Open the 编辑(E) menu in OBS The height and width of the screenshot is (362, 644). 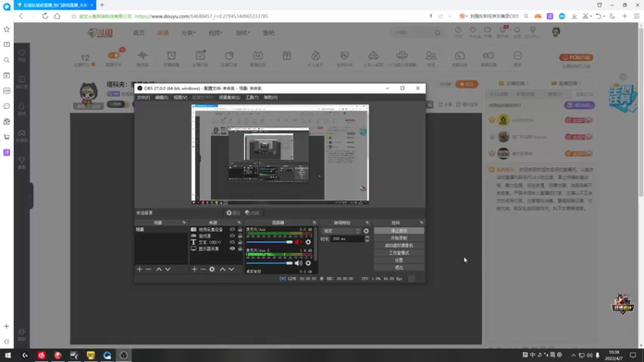tap(162, 97)
